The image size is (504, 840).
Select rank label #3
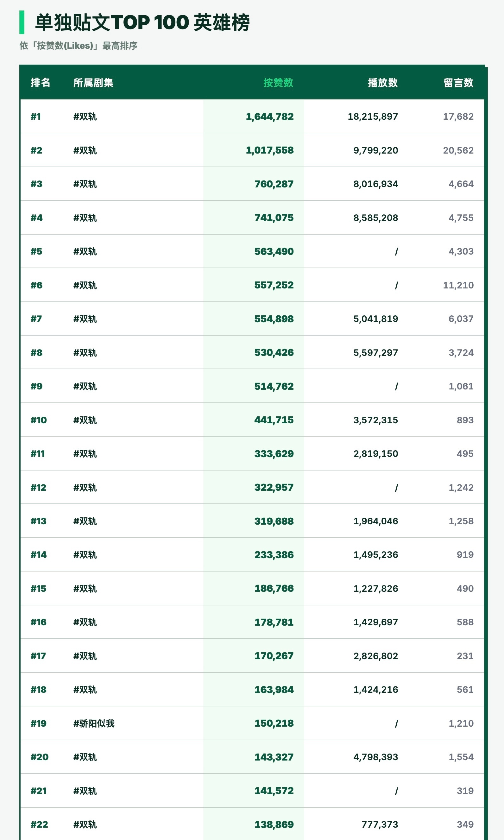(x=36, y=184)
